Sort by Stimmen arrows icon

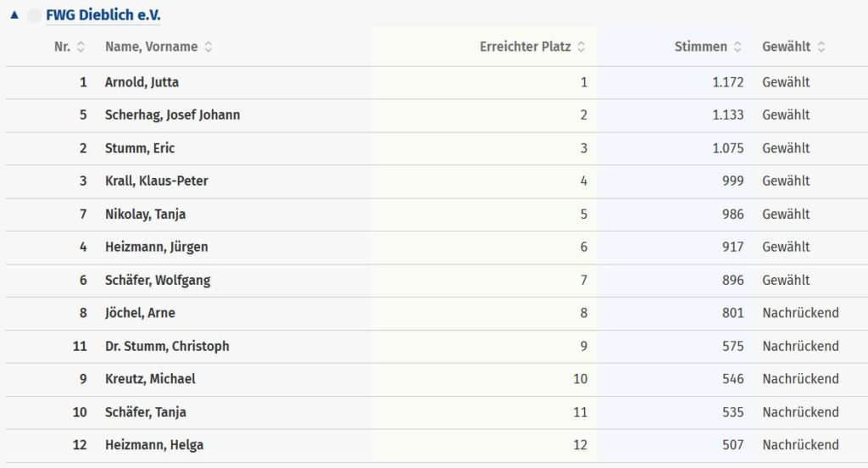(x=737, y=47)
